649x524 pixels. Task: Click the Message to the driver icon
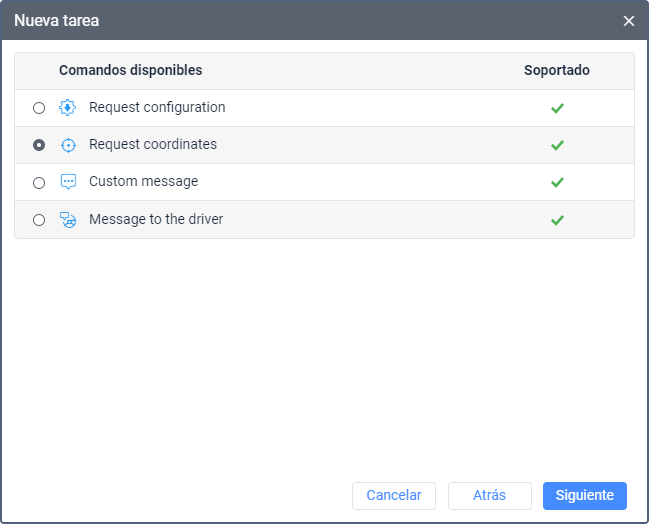pos(68,220)
